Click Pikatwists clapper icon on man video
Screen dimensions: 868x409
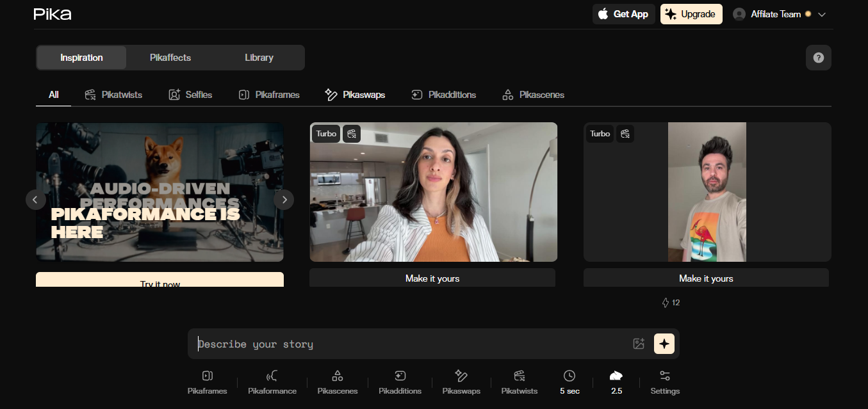[x=625, y=134]
